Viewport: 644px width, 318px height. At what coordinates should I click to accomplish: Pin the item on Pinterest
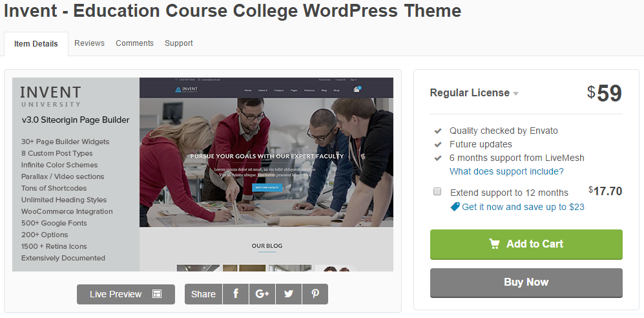click(x=315, y=294)
